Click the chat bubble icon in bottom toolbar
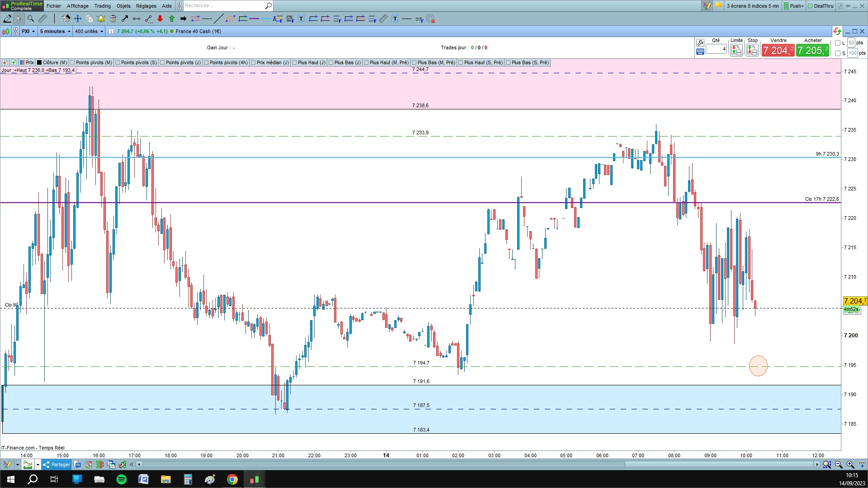Image resolution: width=868 pixels, height=488 pixels. 78,464
